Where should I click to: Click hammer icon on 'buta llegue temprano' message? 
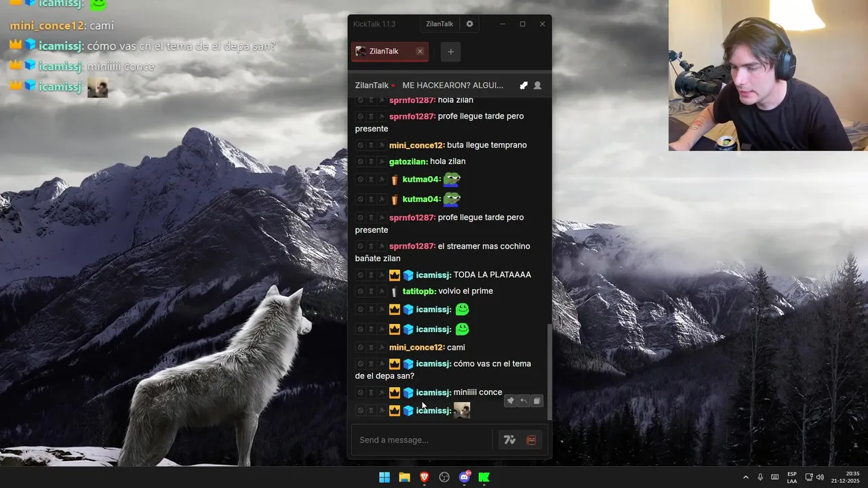click(x=381, y=145)
